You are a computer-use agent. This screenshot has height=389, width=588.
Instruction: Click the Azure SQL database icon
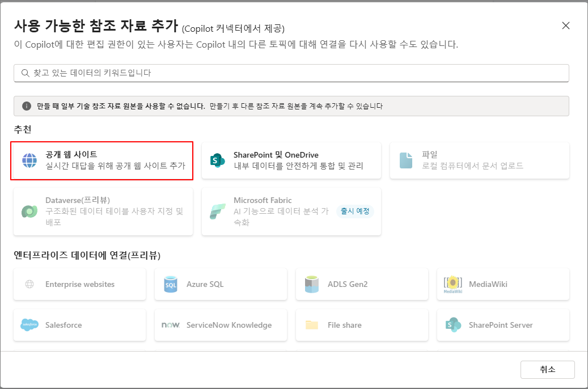click(x=171, y=284)
